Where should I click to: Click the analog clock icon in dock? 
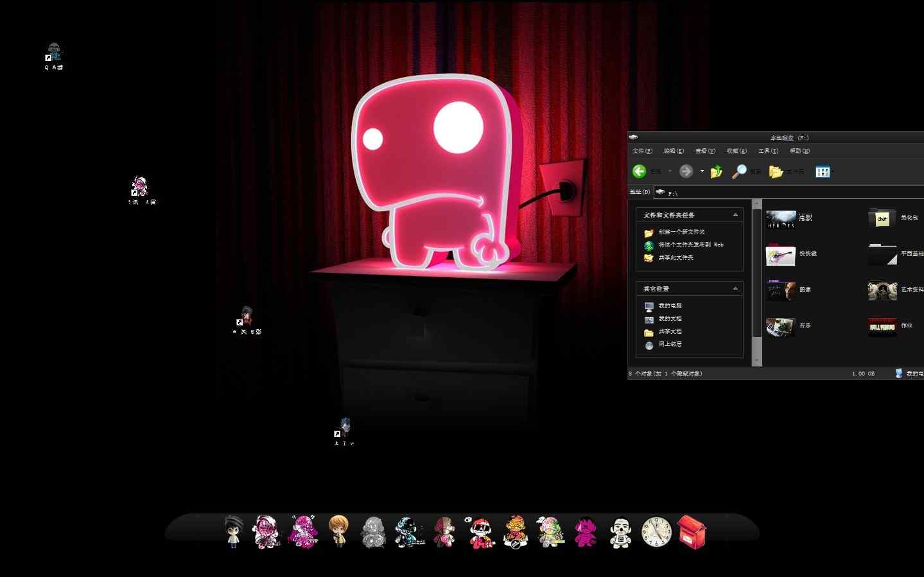[x=656, y=532]
